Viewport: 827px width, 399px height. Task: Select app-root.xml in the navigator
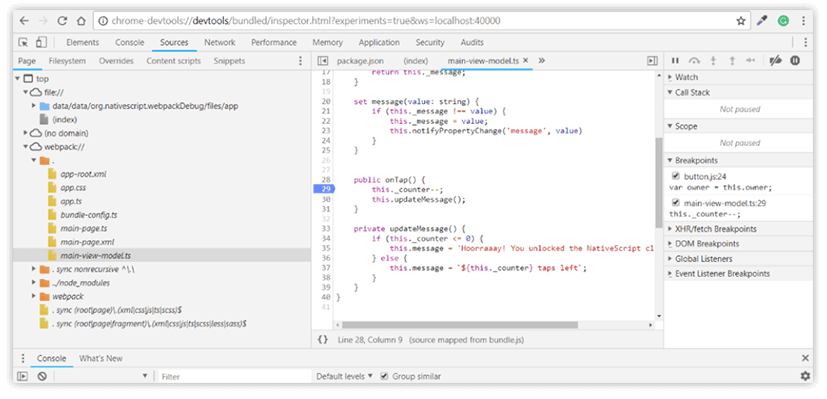pos(83,174)
